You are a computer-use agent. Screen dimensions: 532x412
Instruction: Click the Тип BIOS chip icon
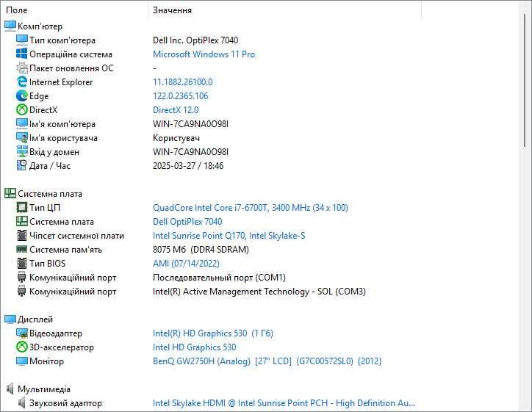point(22,263)
